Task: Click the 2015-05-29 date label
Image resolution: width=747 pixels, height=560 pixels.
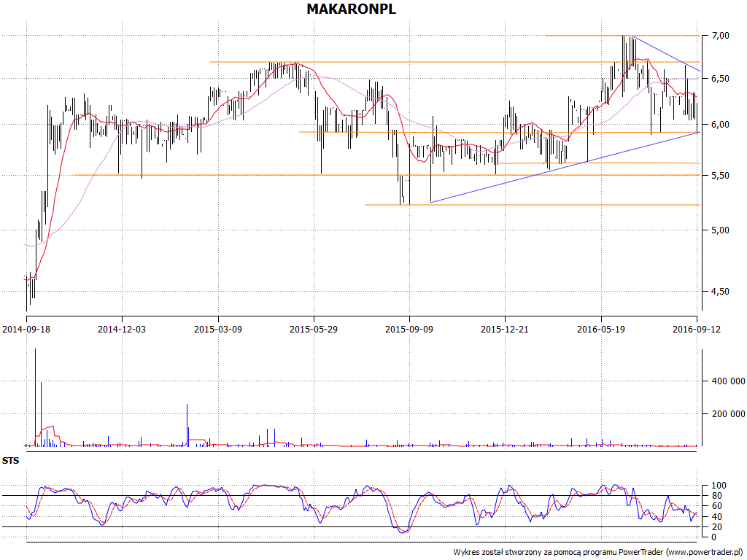Action: tap(314, 329)
